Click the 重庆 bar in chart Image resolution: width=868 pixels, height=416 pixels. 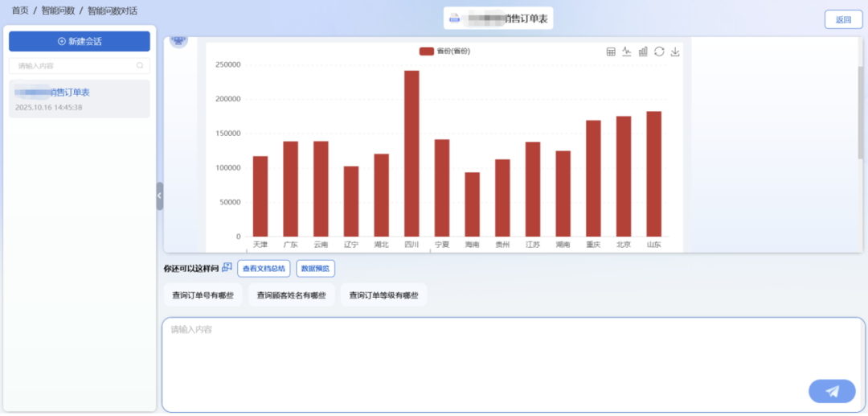coord(593,179)
